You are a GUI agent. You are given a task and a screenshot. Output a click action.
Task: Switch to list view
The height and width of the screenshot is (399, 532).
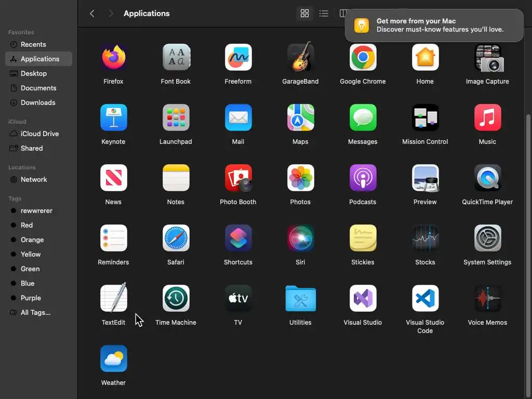point(324,13)
